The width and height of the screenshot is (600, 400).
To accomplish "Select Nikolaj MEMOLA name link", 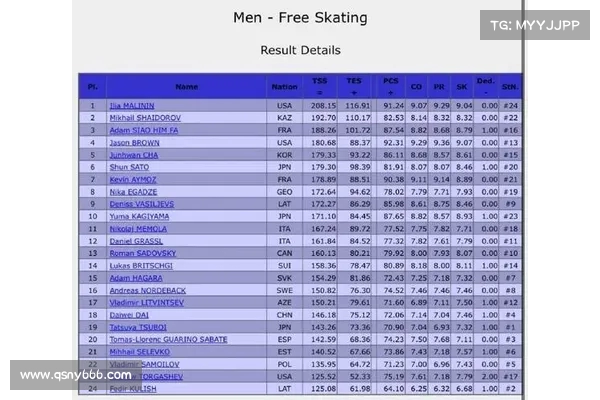I will (x=138, y=229).
